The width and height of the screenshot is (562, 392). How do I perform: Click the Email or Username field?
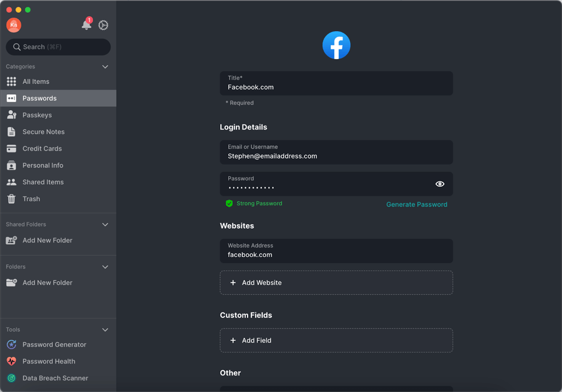(336, 152)
